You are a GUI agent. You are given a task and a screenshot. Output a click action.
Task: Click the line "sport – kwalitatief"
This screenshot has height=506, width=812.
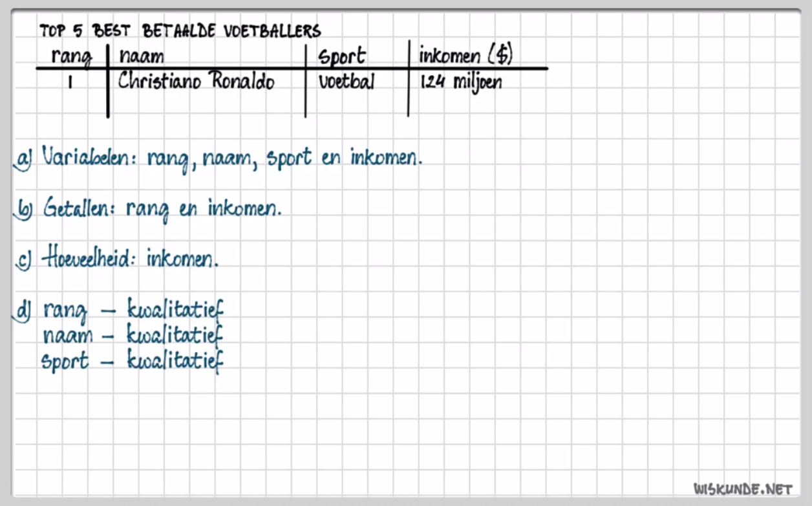[133, 361]
